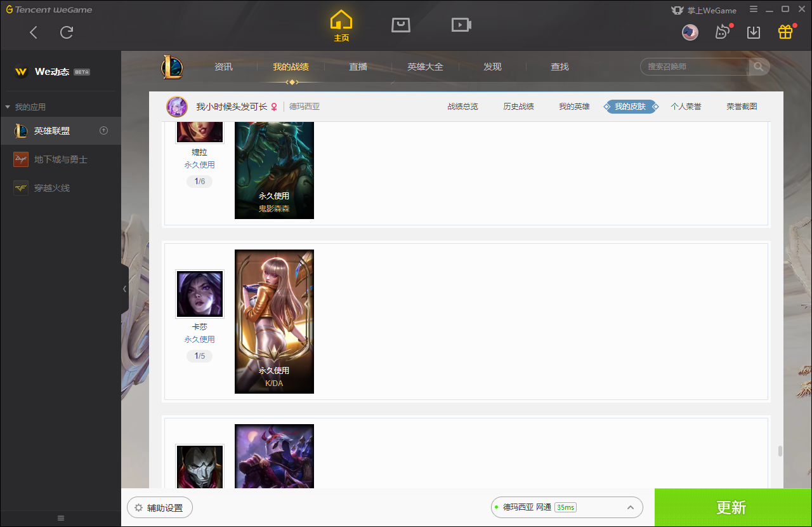
Task: Open the 英雄大全 tab
Action: 425,67
